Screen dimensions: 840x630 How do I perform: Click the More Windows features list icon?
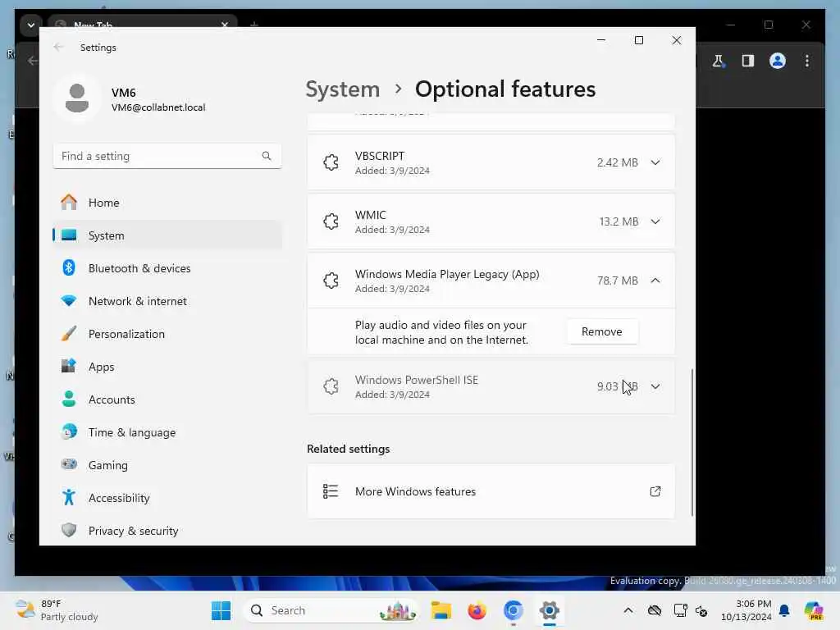pyautogui.click(x=331, y=491)
